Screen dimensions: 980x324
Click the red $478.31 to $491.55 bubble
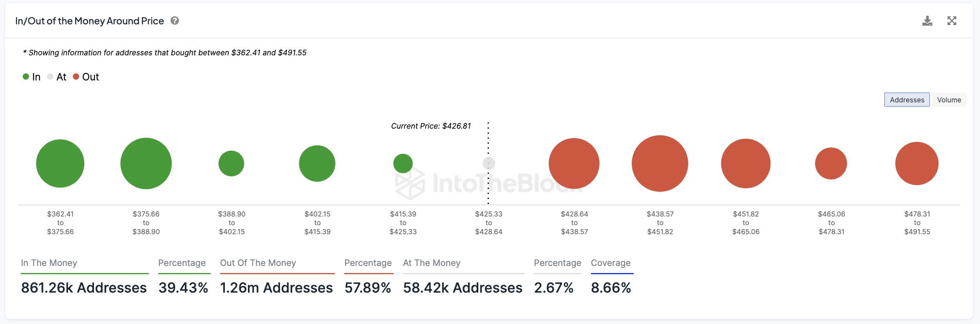click(917, 164)
